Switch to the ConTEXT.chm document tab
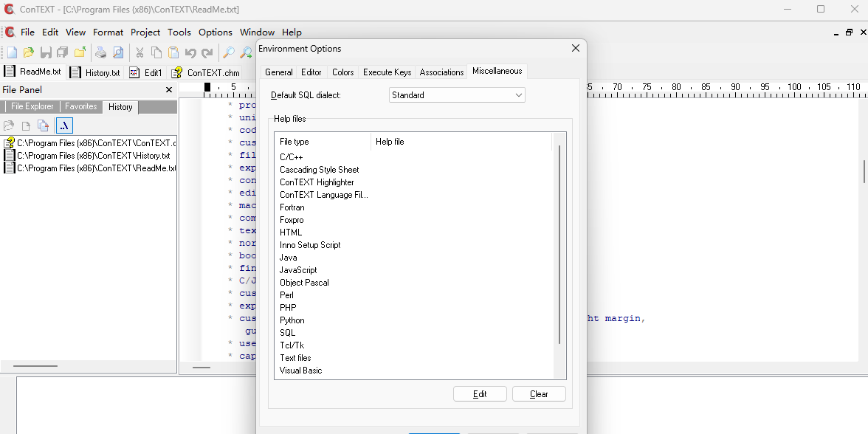Image resolution: width=868 pixels, height=434 pixels. point(206,72)
